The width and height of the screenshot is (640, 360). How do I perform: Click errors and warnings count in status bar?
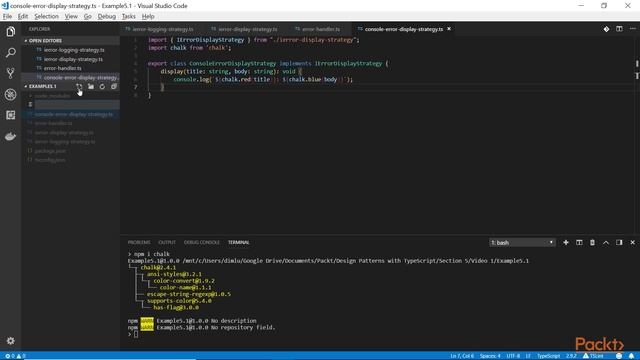click(15, 356)
